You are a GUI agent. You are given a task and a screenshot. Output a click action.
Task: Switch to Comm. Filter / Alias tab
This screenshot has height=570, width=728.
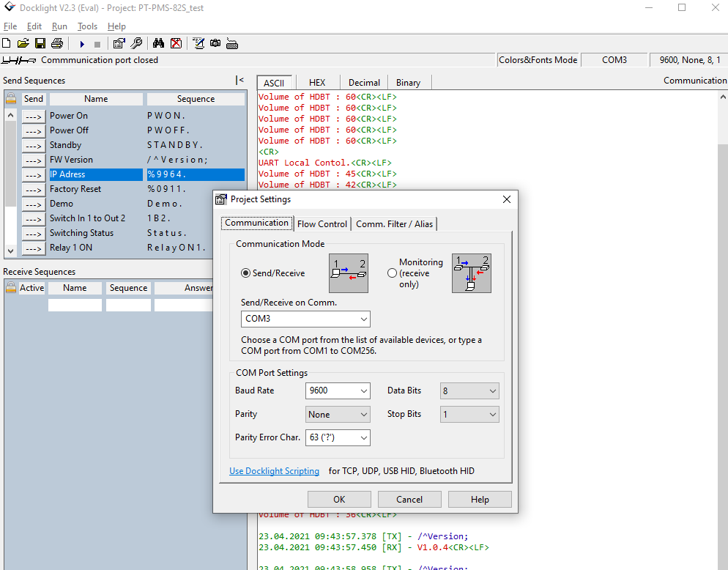(394, 224)
